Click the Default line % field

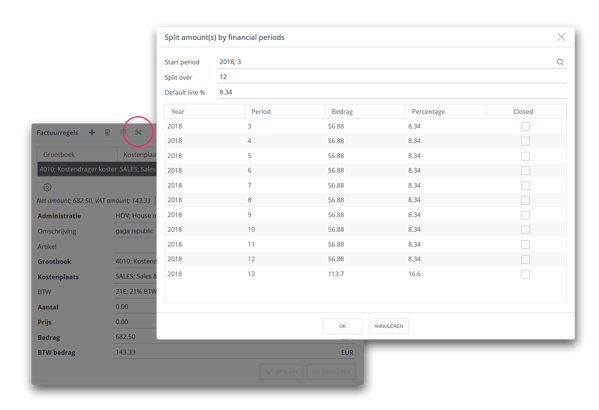click(392, 92)
